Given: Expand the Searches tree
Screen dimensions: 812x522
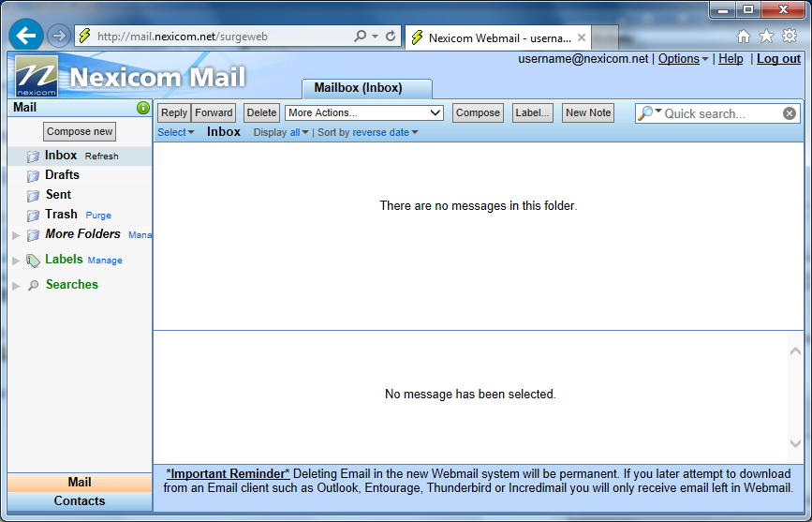Looking at the screenshot, I should [x=16, y=286].
